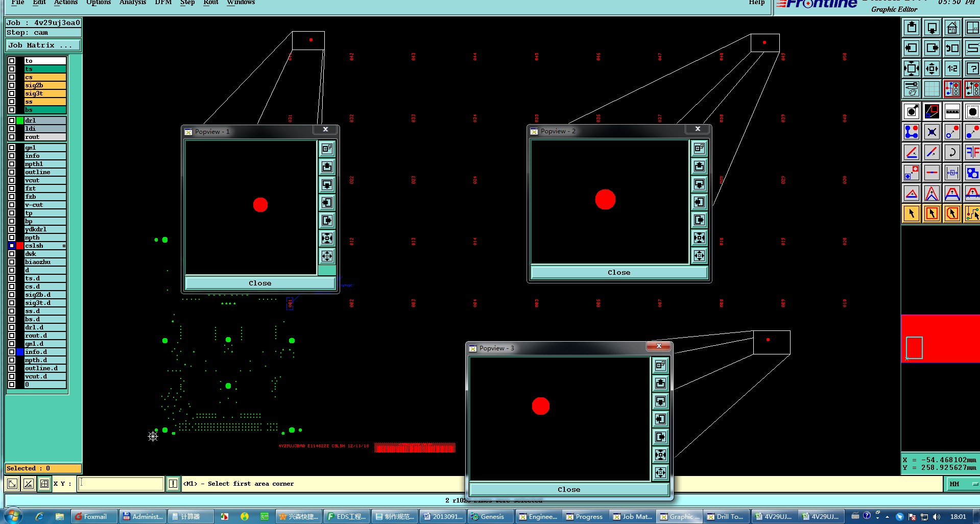Screen dimensions: 980x524
Task: Toggle the grid display icon
Action: point(932,89)
